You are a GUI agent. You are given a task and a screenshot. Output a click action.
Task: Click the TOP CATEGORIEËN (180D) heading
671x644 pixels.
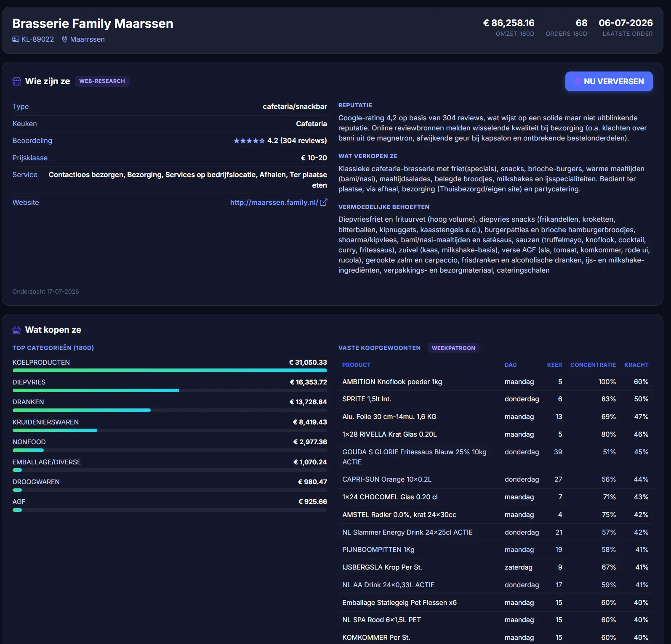[x=53, y=348]
